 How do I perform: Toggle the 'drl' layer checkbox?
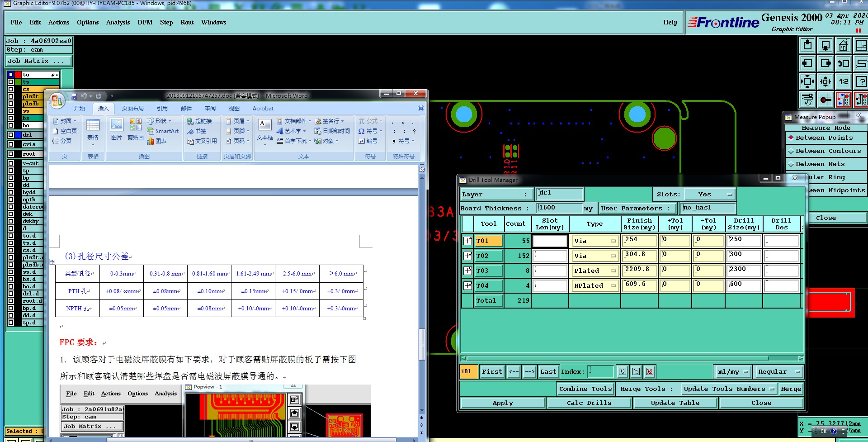[11, 135]
